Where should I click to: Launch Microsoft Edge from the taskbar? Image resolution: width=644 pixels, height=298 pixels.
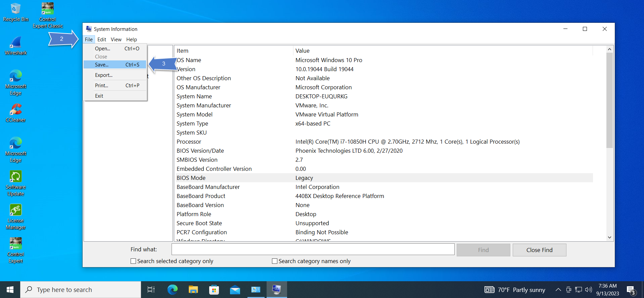click(172, 290)
